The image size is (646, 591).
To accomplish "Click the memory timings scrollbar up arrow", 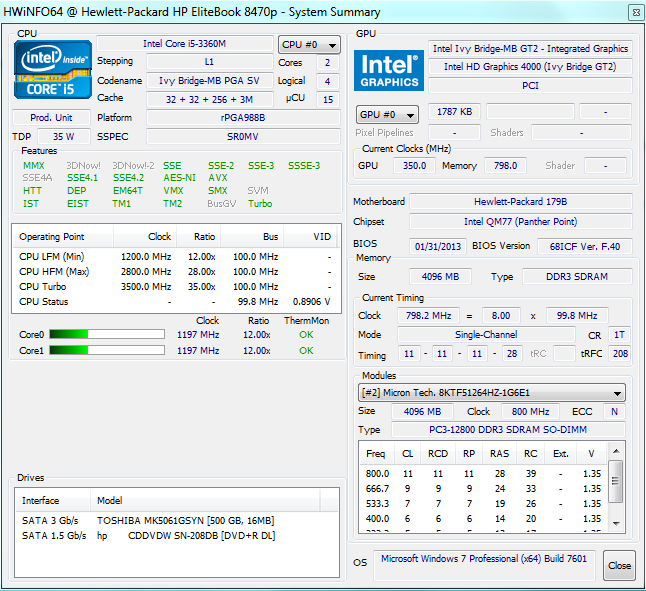I will pyautogui.click(x=616, y=452).
